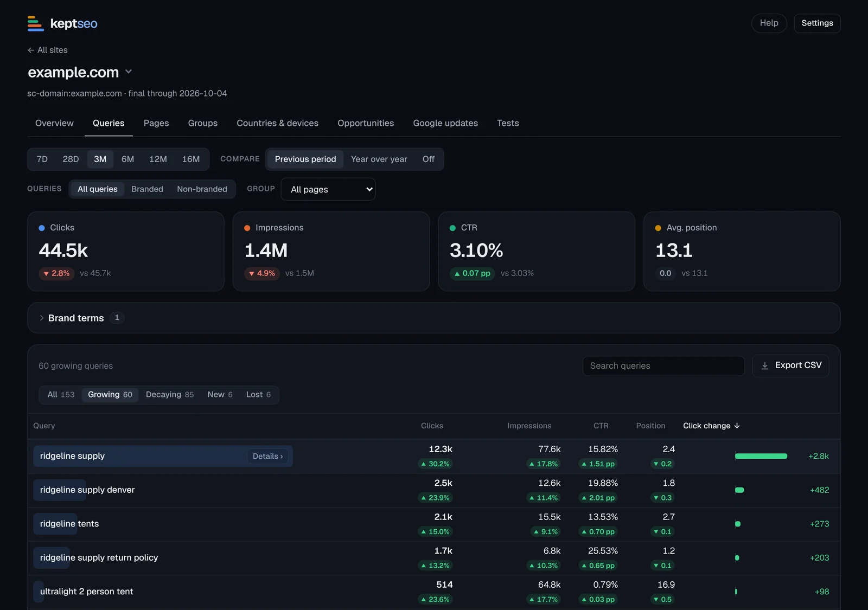Filter to Non-branded queries
This screenshot has width=868, height=610.
point(202,189)
